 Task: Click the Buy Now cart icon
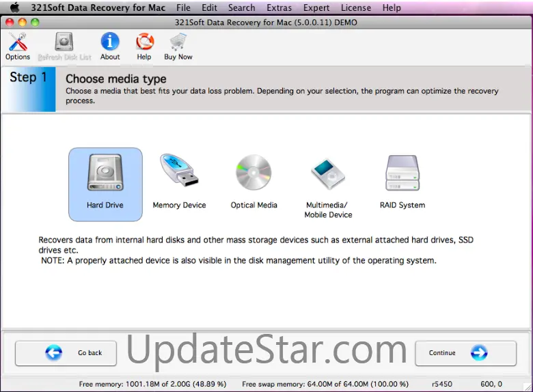178,46
